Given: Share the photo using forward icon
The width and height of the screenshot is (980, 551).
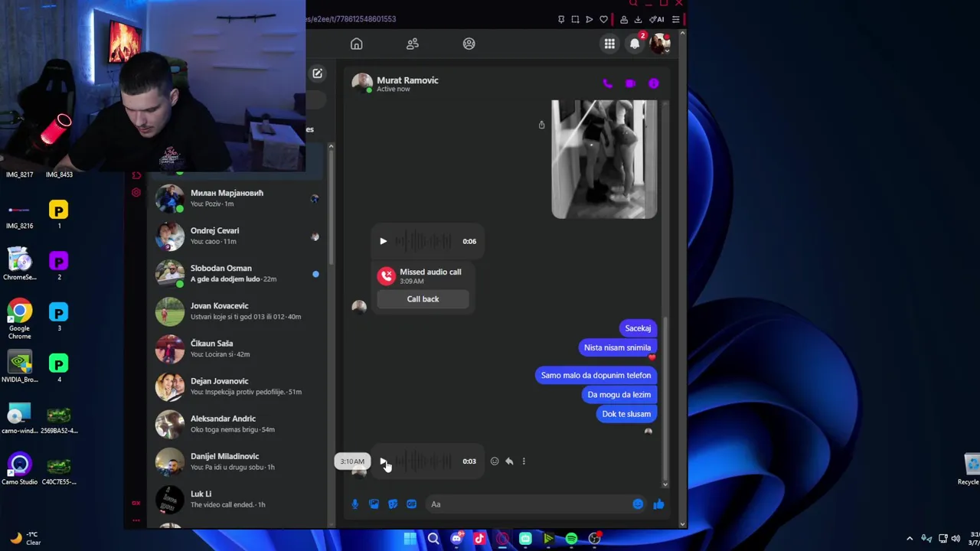Looking at the screenshot, I should [x=541, y=125].
